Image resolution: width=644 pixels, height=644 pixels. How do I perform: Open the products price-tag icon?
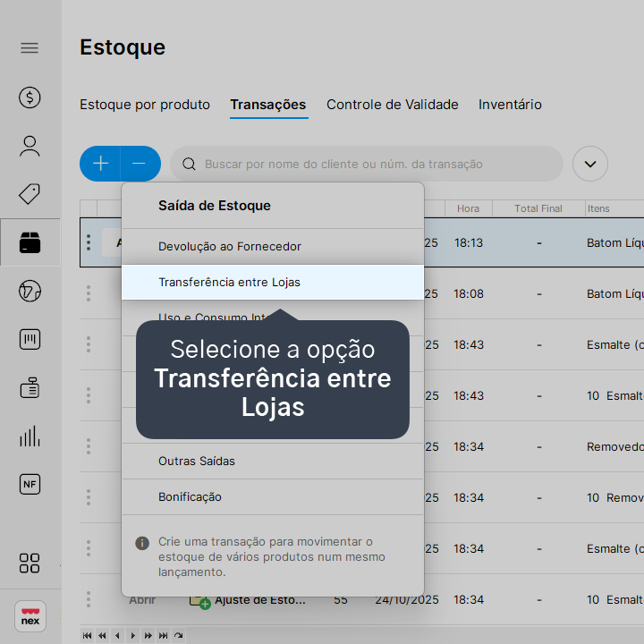click(30, 194)
